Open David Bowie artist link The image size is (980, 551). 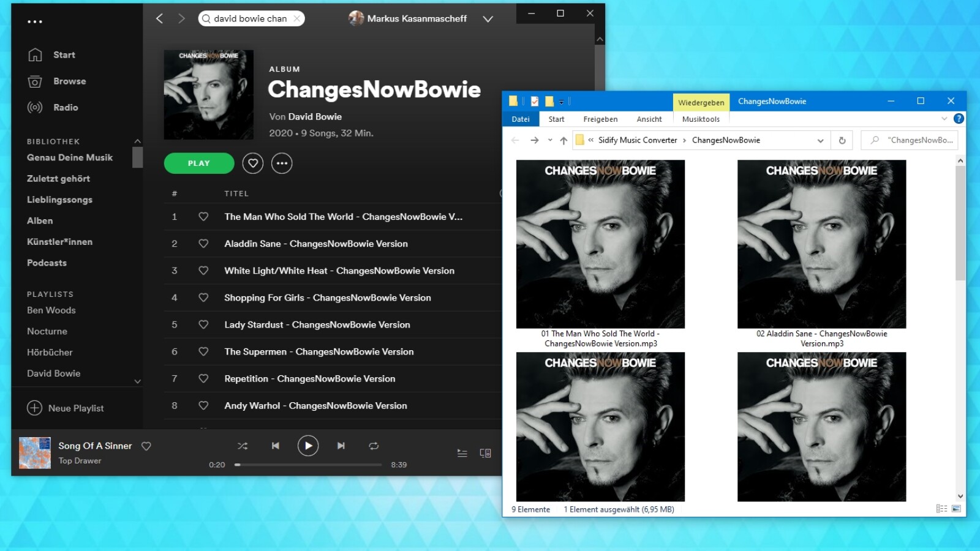(x=315, y=117)
